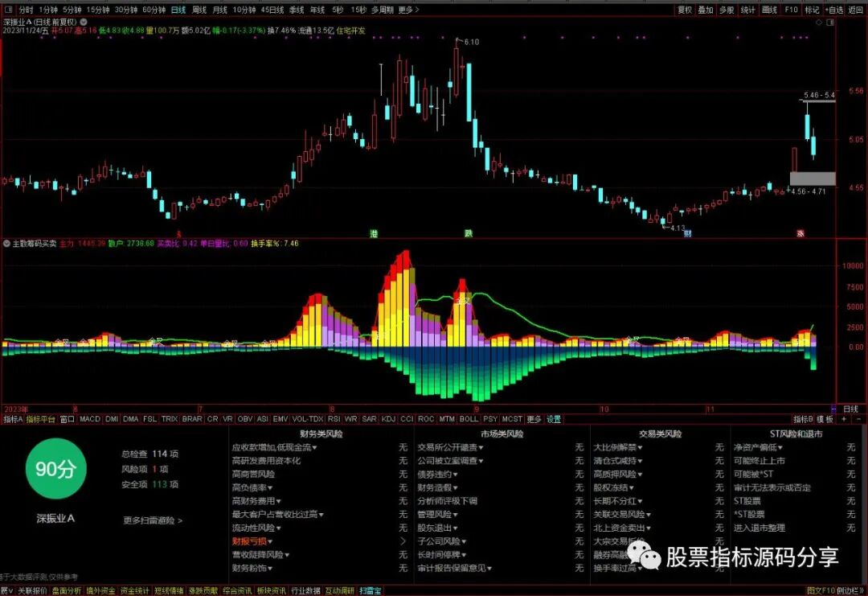This screenshot has width=868, height=596.
Task: Expand 财报亏损 risk item
Action: [x=252, y=542]
